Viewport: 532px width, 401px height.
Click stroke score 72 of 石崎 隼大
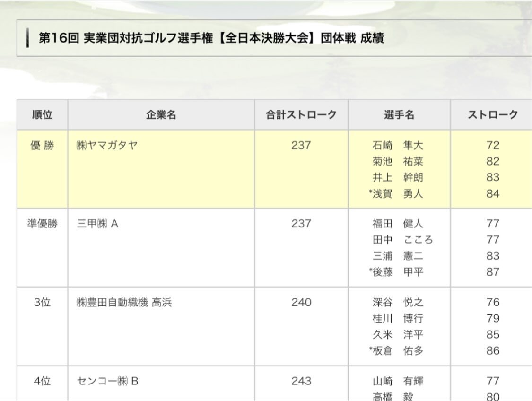(x=492, y=145)
